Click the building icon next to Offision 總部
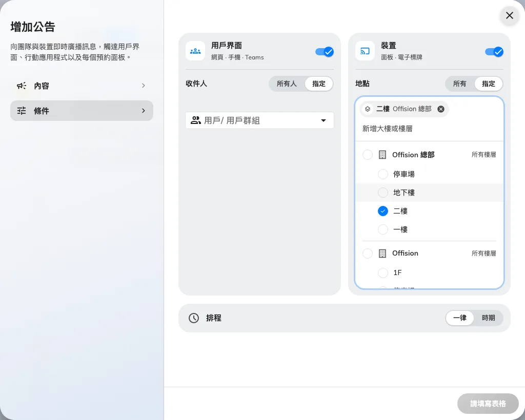The width and height of the screenshot is (525, 420). pyautogui.click(x=382, y=155)
